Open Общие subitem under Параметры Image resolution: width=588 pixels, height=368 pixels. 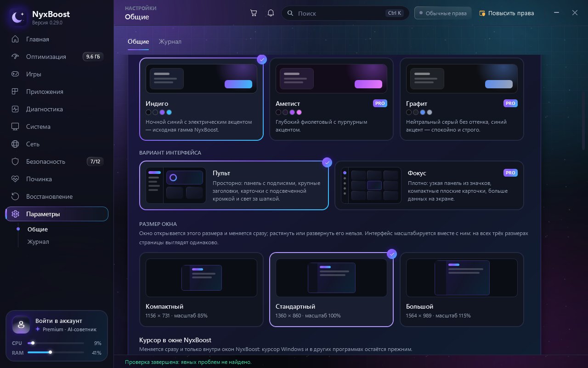click(37, 229)
